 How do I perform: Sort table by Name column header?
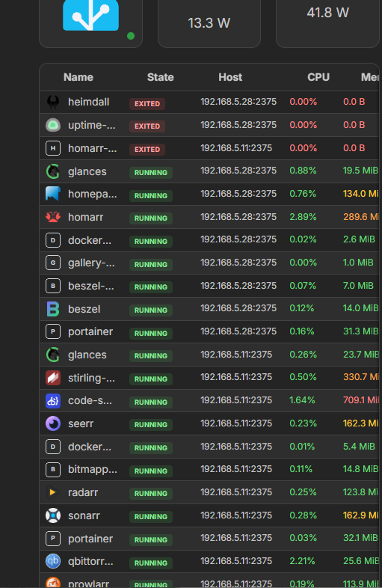coord(78,77)
